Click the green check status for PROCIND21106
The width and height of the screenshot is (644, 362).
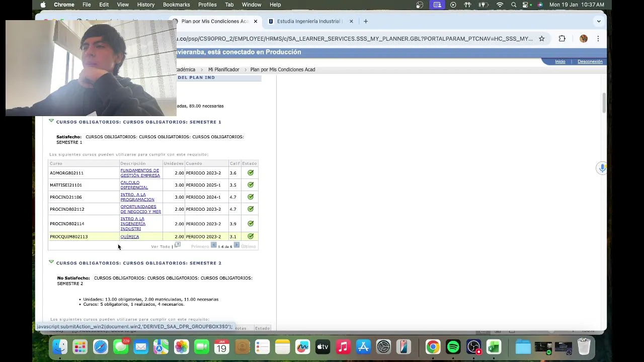[x=251, y=197]
